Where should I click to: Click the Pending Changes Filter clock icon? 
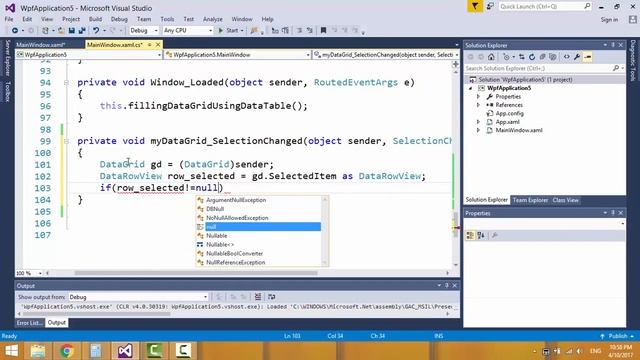click(506, 57)
